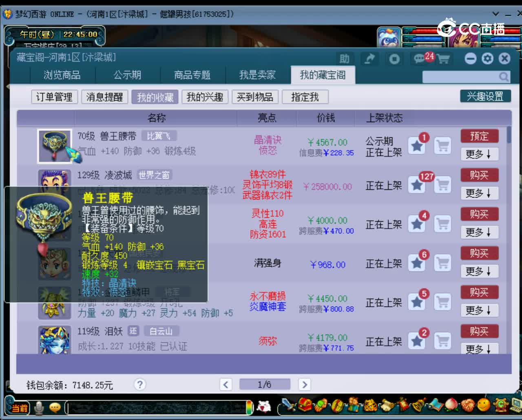Add the ¥968.00 item to cart
Viewport: 522px width, 420px height.
click(442, 263)
